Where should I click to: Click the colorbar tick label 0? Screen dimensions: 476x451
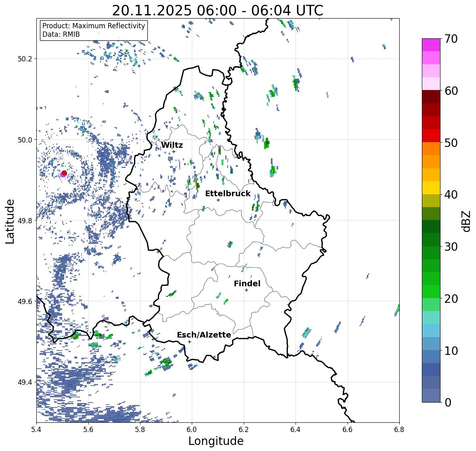pyautogui.click(x=448, y=403)
